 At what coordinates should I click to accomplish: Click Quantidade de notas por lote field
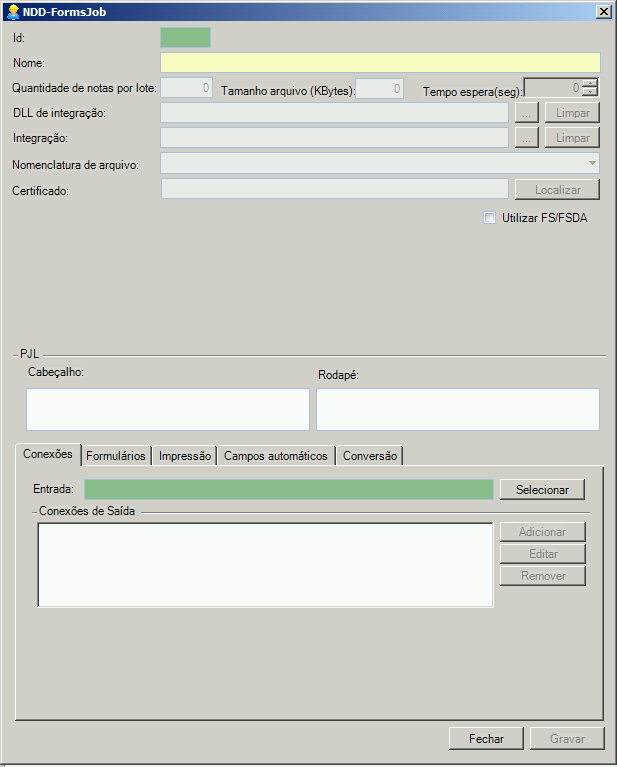186,88
